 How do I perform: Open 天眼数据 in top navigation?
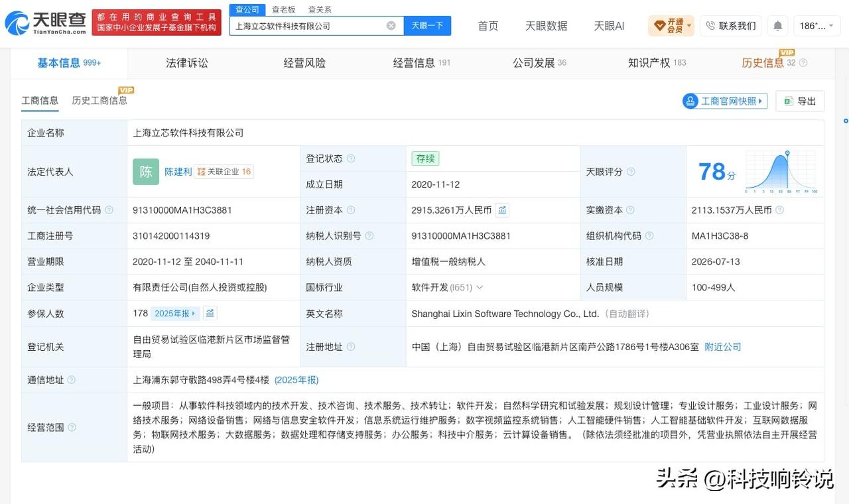click(x=547, y=26)
